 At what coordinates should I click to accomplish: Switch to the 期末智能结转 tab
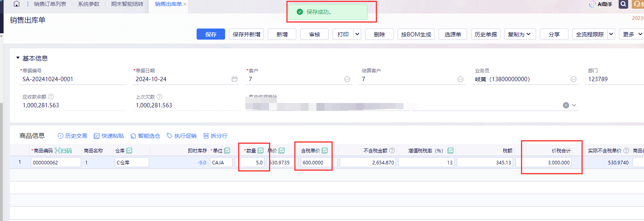pyautogui.click(x=127, y=4)
